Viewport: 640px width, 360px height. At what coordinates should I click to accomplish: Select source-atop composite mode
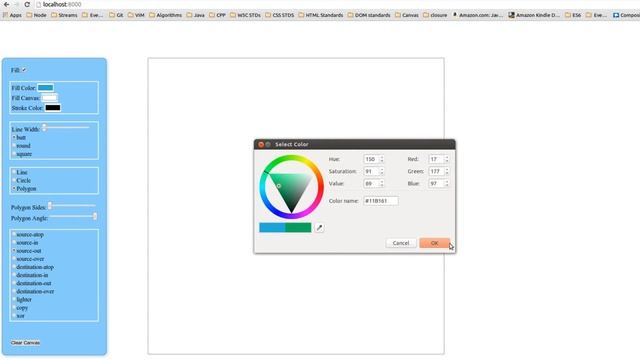tap(14, 234)
